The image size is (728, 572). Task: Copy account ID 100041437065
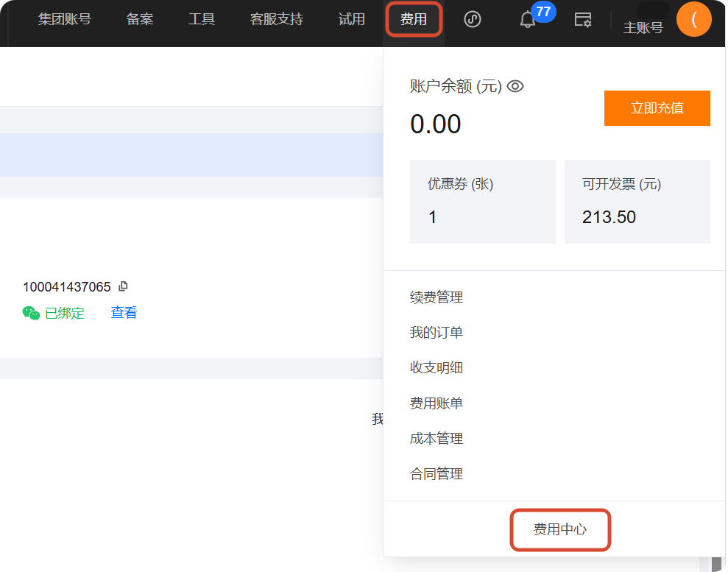(123, 286)
